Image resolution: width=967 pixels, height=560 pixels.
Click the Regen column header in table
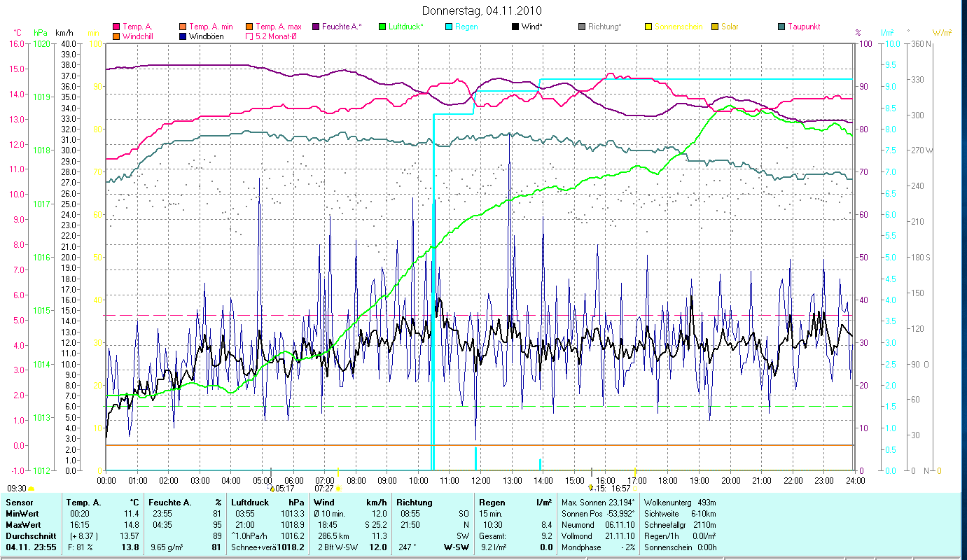pos(491,502)
